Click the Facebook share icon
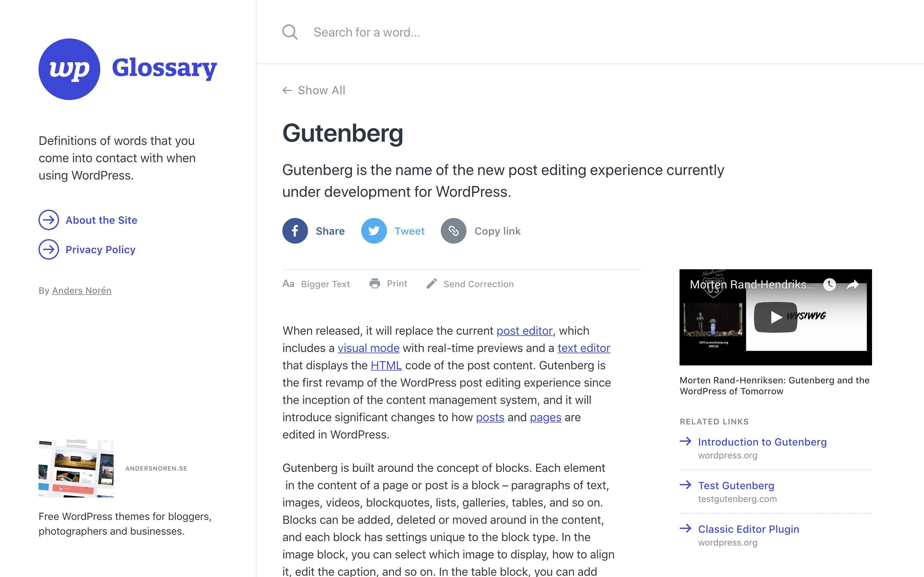This screenshot has height=577, width=924. coord(295,230)
